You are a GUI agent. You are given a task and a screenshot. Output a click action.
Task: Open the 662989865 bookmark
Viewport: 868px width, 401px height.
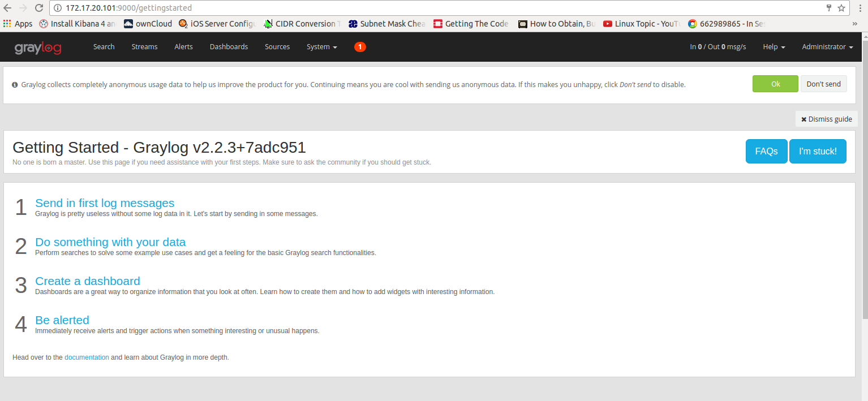(x=727, y=24)
